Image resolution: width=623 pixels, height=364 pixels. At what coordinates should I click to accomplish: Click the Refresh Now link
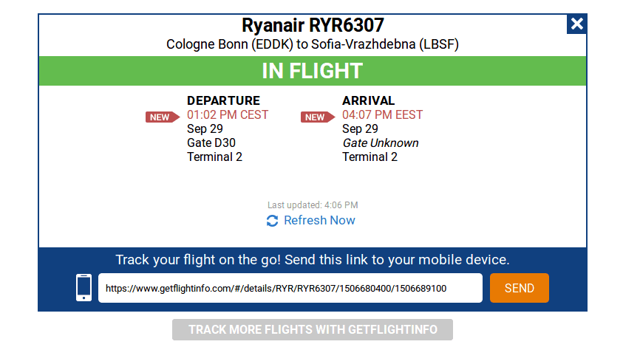click(319, 220)
